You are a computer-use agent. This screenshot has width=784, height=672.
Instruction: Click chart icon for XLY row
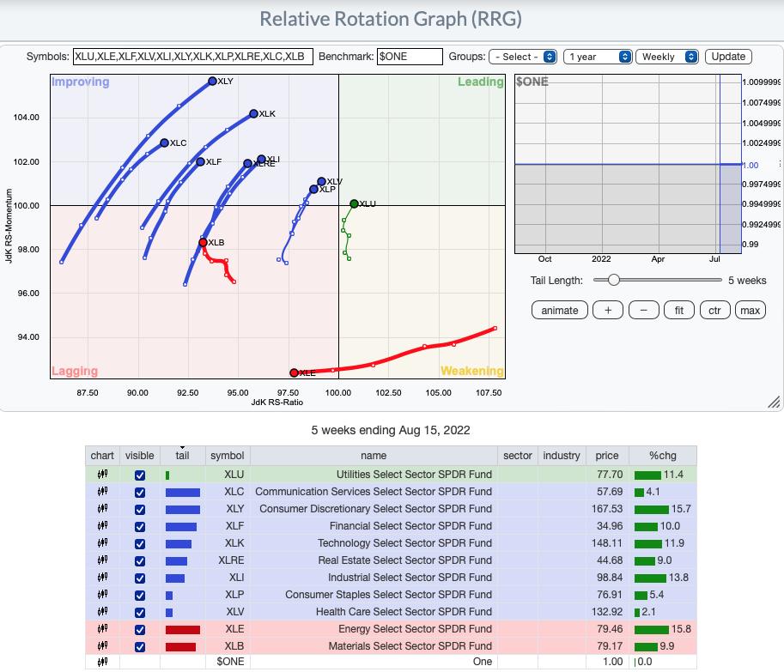coord(102,509)
